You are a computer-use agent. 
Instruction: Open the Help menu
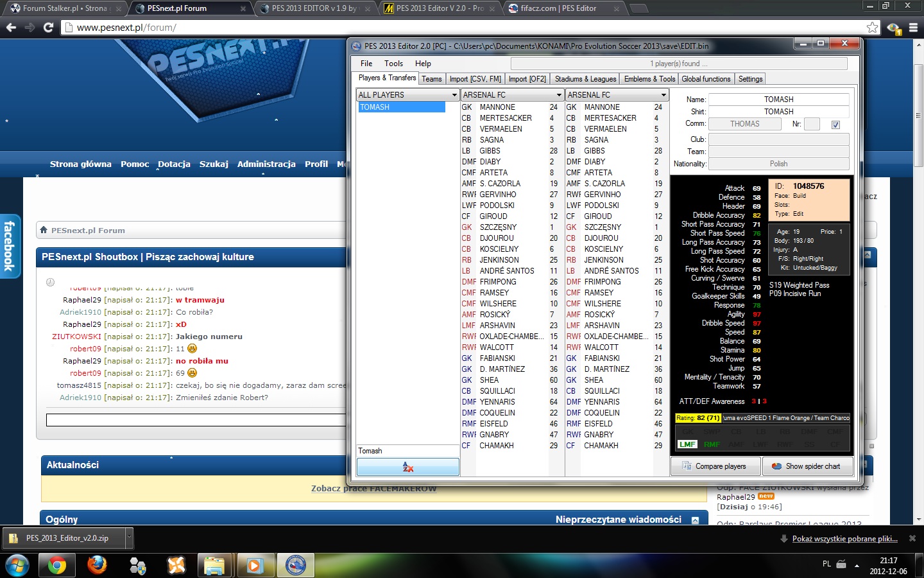tap(423, 64)
